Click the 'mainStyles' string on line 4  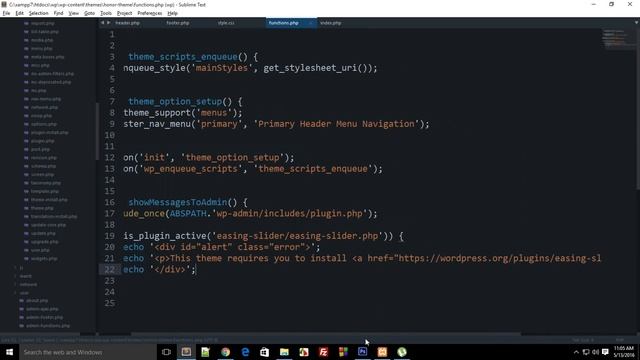coord(222,68)
